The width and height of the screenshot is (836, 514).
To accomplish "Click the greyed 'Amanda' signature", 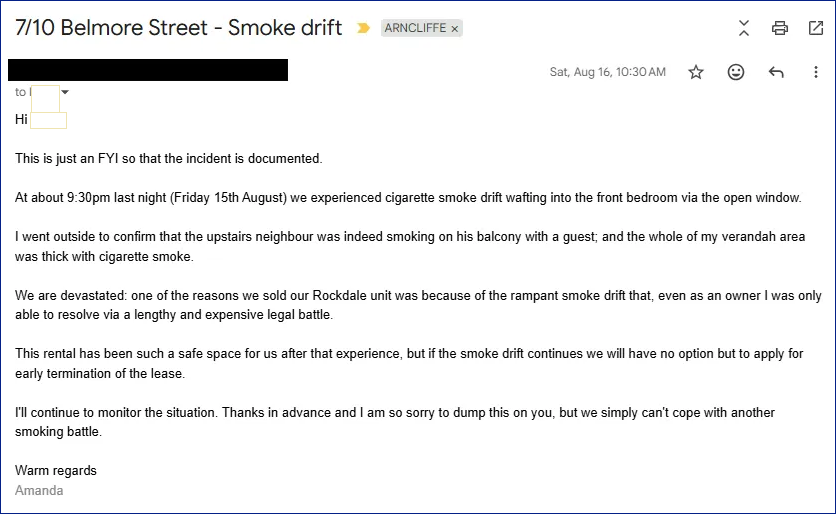I will [x=39, y=491].
